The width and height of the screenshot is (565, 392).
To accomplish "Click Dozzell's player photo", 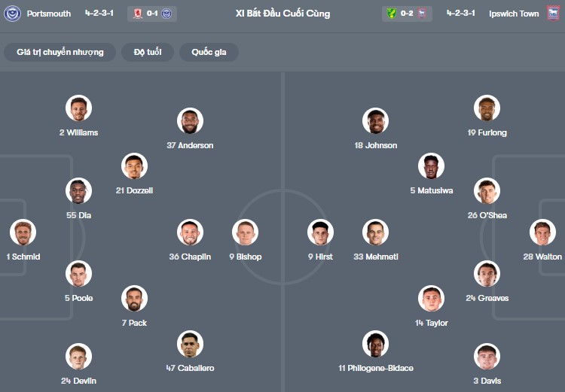I will [134, 166].
